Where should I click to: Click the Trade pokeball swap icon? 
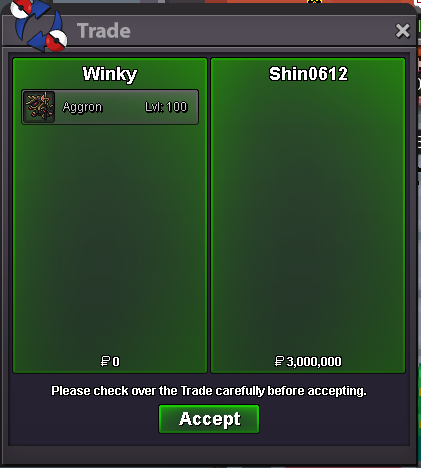tap(39, 26)
